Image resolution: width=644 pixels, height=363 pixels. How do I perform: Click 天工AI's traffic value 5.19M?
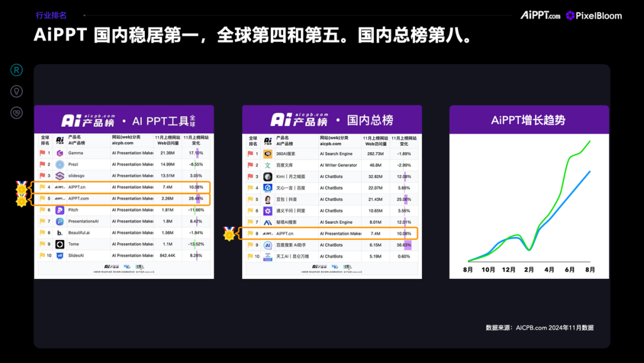point(376,257)
